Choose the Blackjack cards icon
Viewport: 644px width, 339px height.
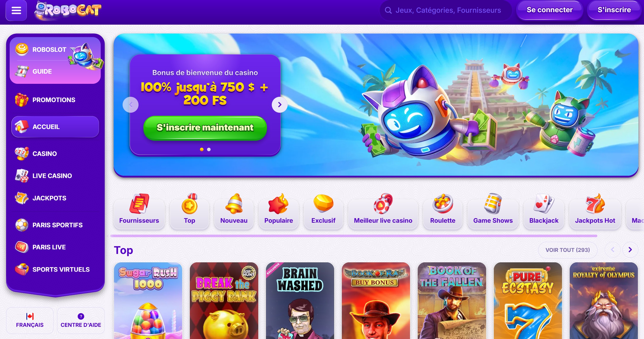(544, 204)
